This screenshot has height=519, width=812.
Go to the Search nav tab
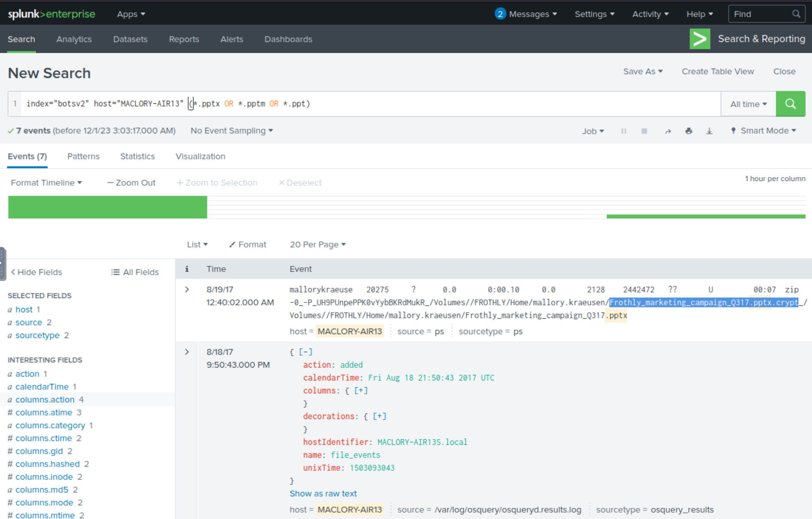pyautogui.click(x=21, y=39)
